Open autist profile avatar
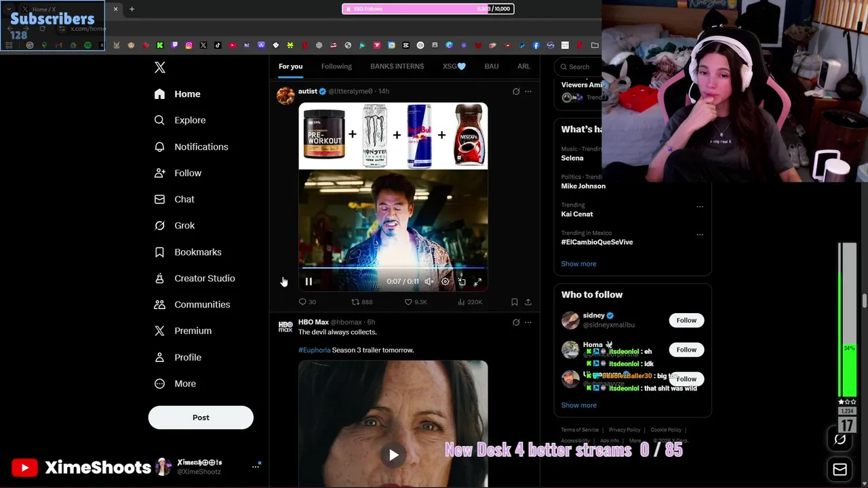Image resolution: width=868 pixels, height=488 pixels. 285,96
